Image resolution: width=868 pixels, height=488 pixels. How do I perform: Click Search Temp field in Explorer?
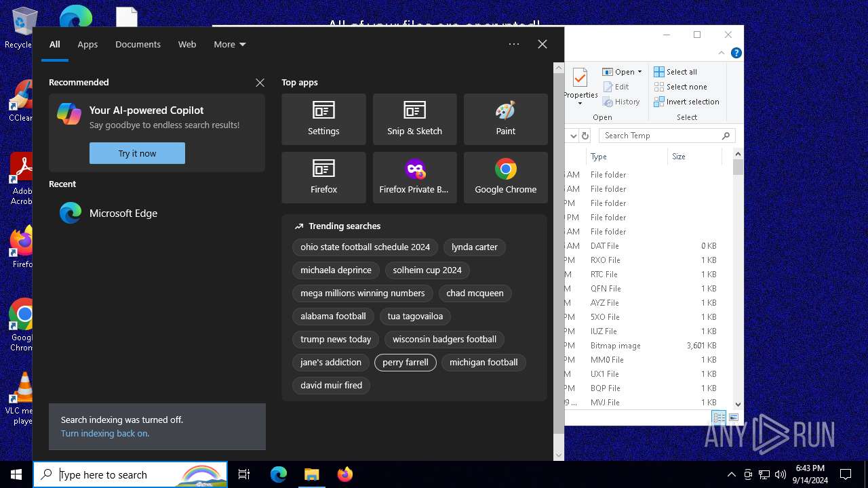click(667, 136)
